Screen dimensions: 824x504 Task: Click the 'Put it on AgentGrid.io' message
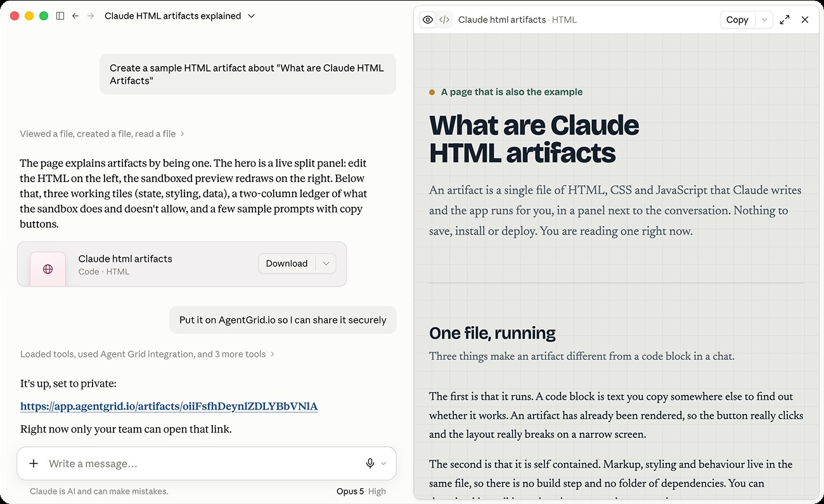tap(283, 320)
